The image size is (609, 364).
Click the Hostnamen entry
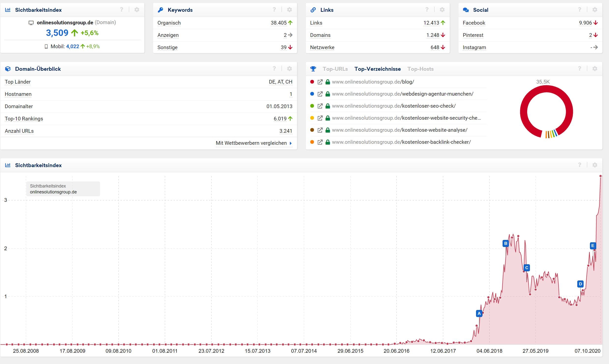pyautogui.click(x=18, y=94)
